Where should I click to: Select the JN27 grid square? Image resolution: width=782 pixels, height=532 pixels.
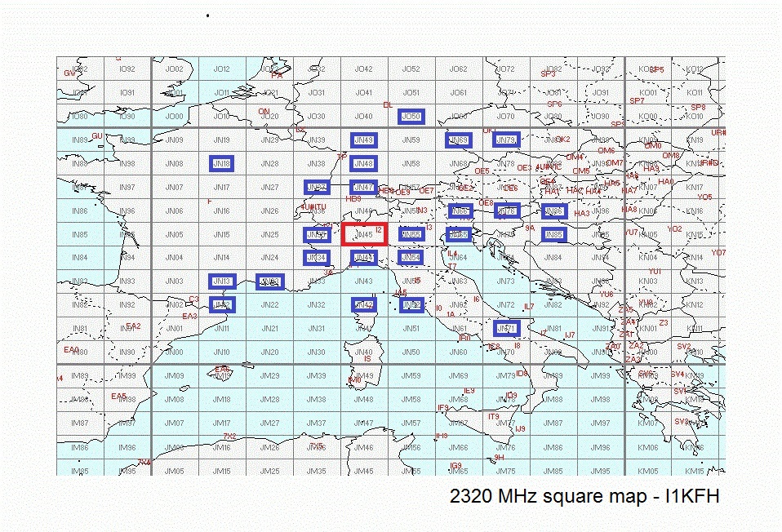pyautogui.click(x=270, y=188)
